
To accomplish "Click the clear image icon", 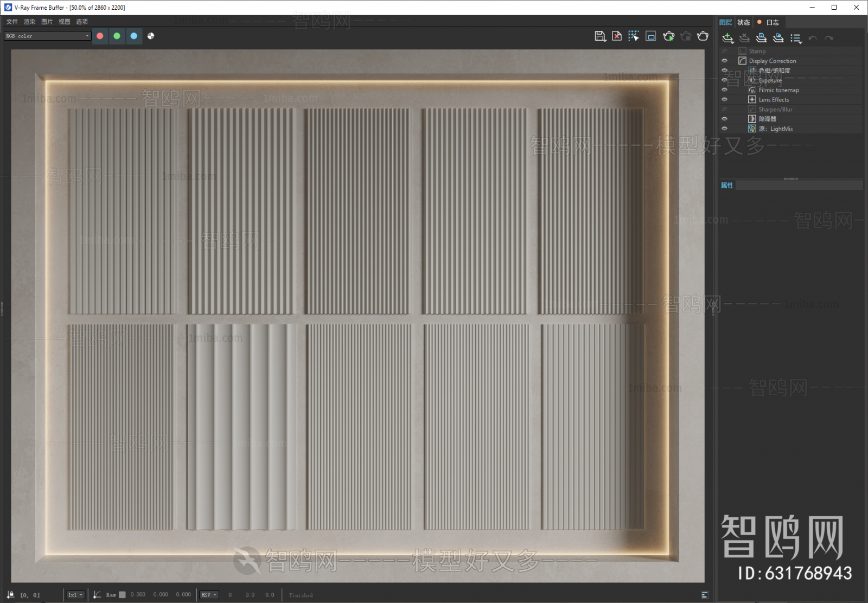I will tap(617, 36).
